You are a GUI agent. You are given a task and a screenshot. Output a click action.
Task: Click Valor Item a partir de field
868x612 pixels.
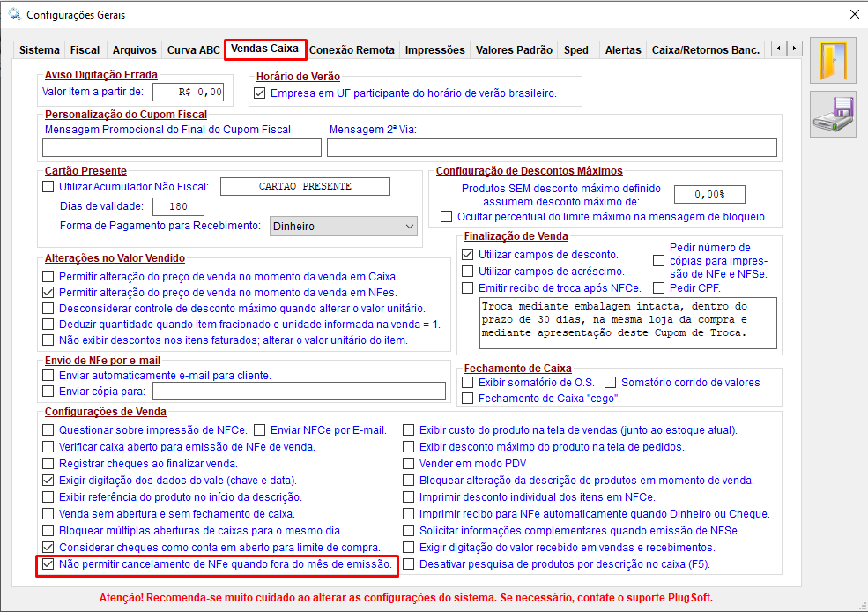pos(189,92)
